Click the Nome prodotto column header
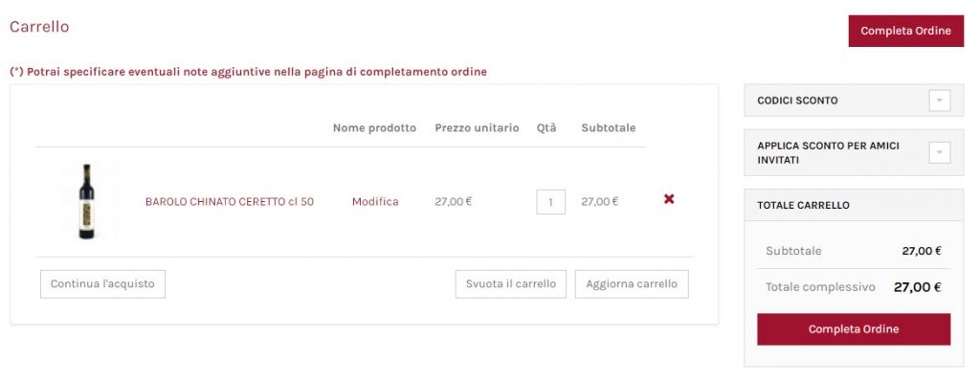 pyautogui.click(x=374, y=127)
